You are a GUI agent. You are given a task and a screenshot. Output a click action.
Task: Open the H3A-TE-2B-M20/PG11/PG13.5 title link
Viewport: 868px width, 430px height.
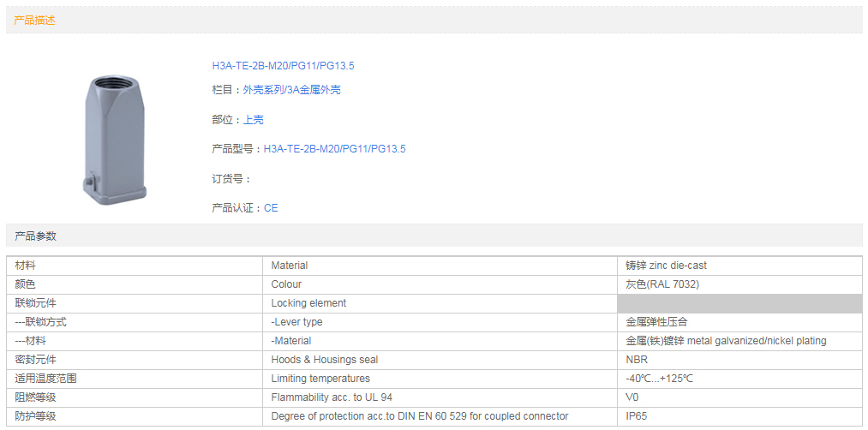click(x=283, y=66)
